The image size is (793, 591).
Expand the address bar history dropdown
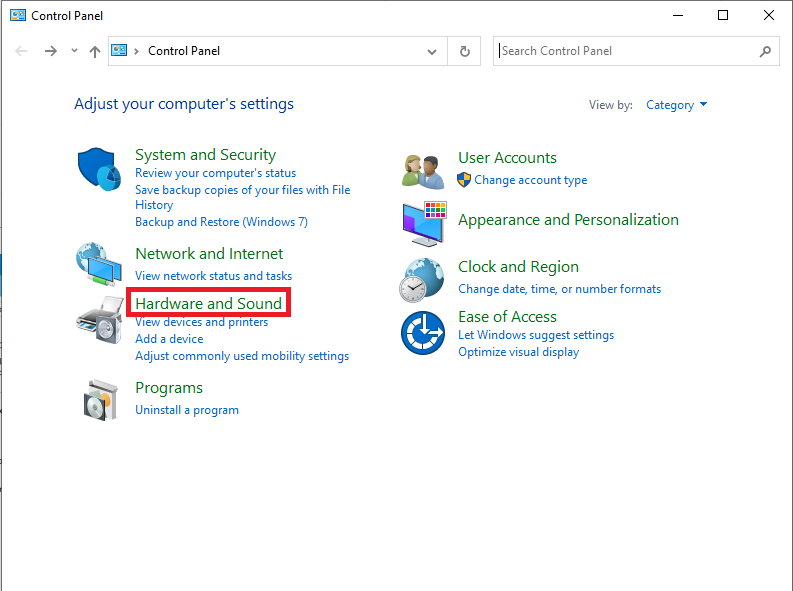(x=432, y=52)
